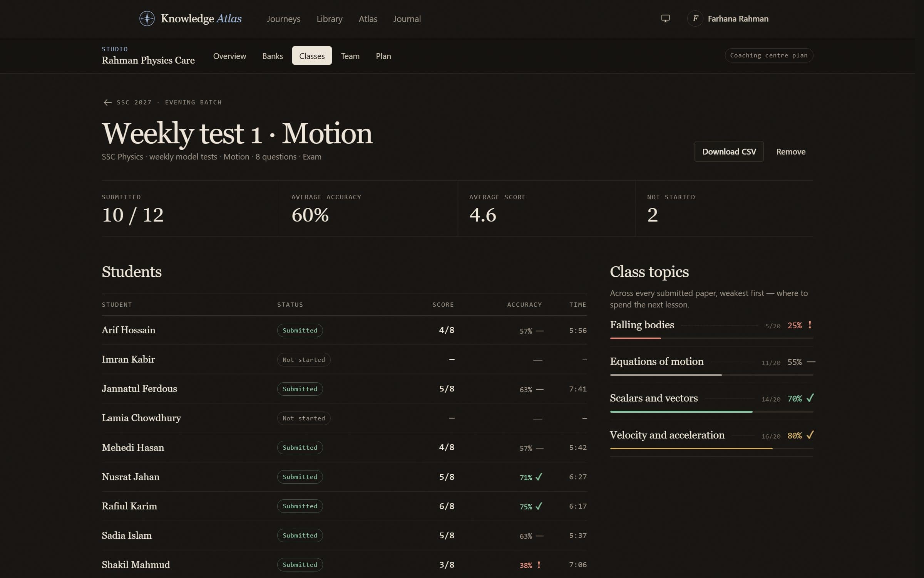Open the Farhana Rahman avatar icon
This screenshot has width=924, height=578.
coord(695,18)
